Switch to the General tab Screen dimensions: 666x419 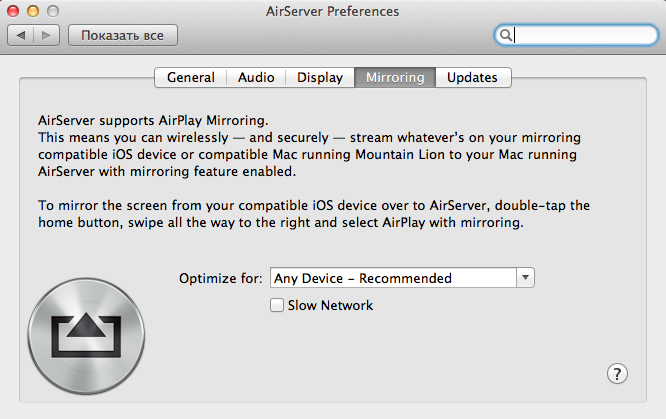pyautogui.click(x=190, y=77)
